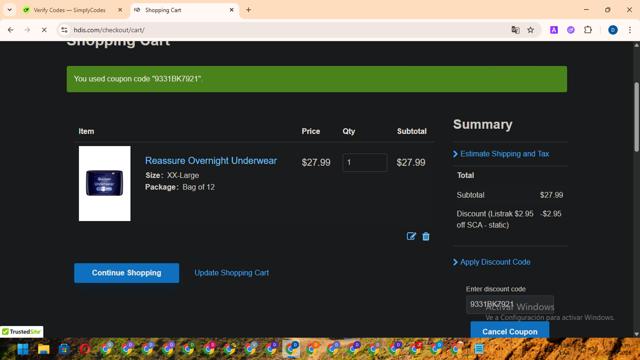Viewport: 640px width, 360px height.
Task: Click the translate page icon
Action: click(x=515, y=30)
